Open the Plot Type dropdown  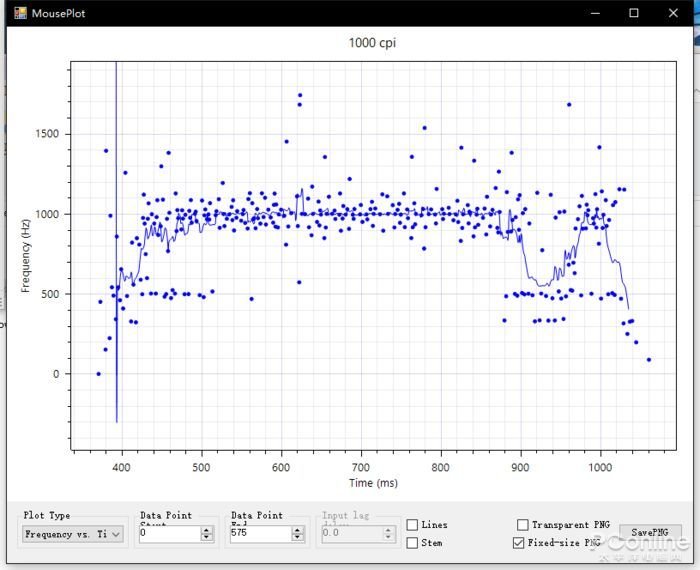73,534
